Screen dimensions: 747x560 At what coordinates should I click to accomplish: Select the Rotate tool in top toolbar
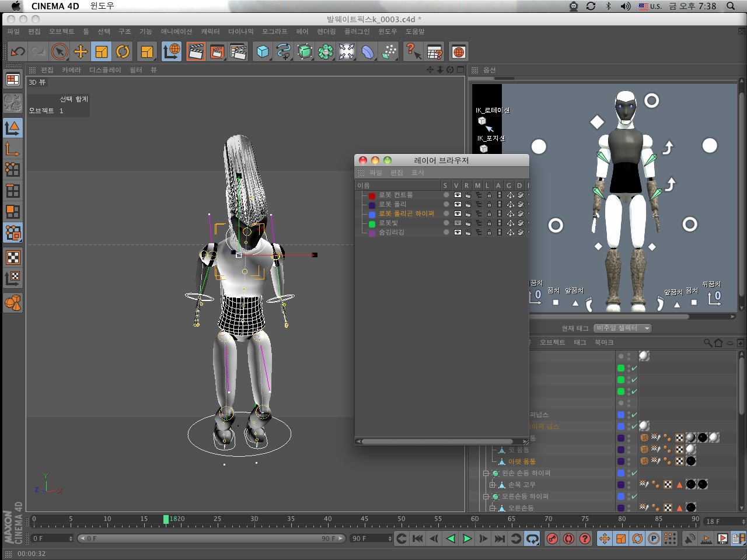click(x=123, y=51)
